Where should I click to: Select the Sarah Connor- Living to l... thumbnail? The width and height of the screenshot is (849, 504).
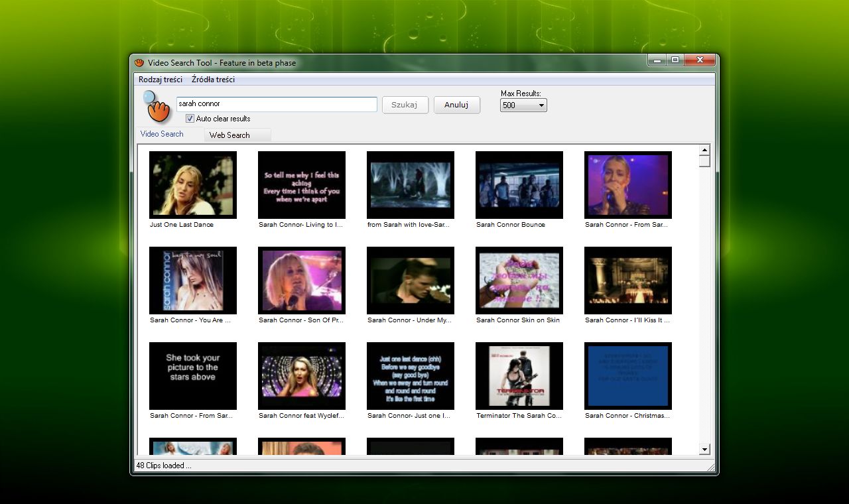click(302, 185)
